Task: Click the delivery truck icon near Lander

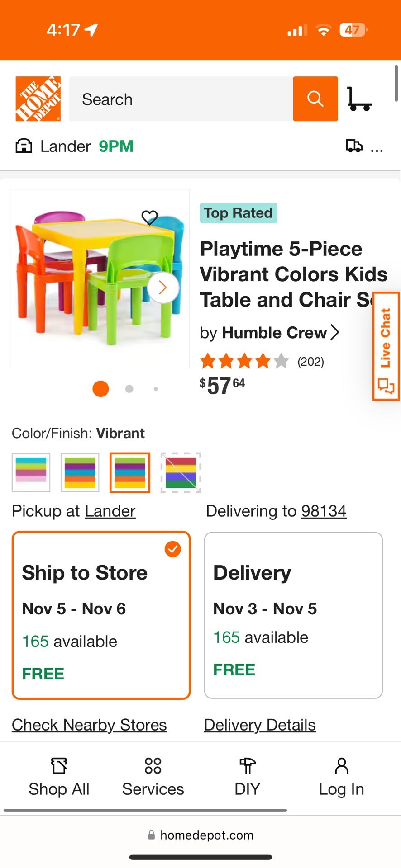Action: click(355, 146)
